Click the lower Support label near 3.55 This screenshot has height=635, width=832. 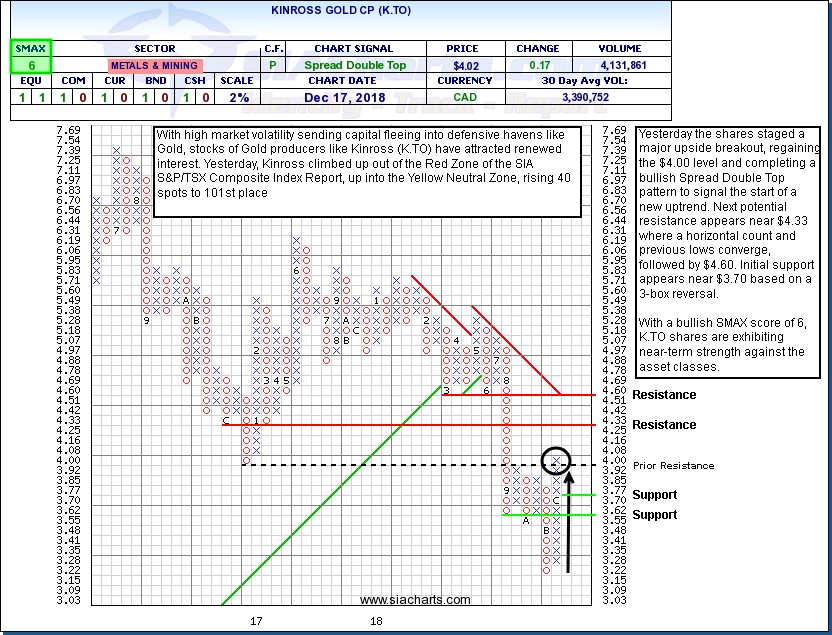[654, 515]
